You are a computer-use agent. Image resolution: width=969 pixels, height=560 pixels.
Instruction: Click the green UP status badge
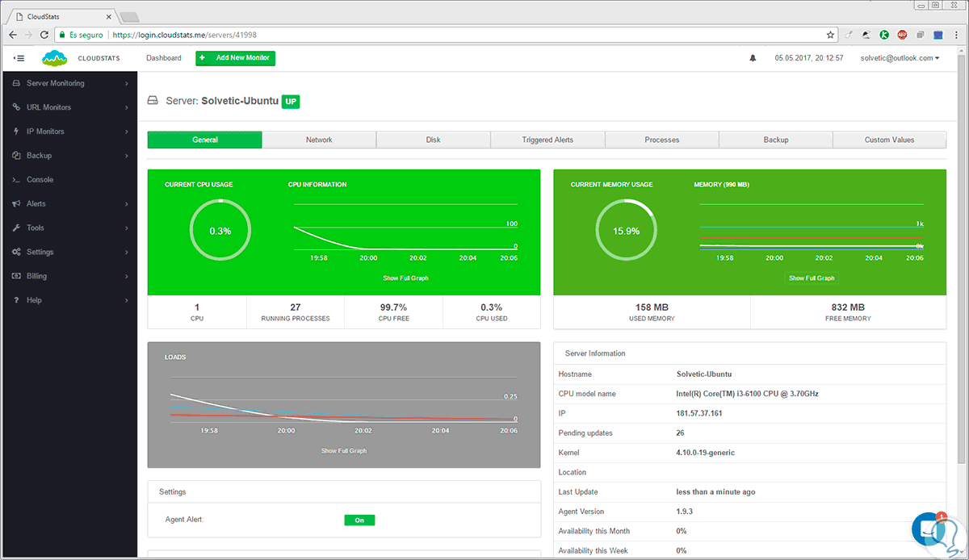(x=291, y=102)
